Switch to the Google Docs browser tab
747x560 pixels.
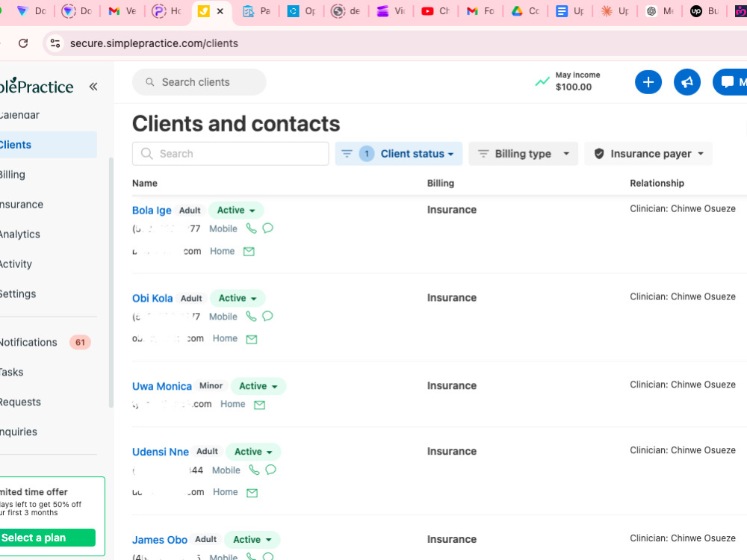(x=570, y=11)
